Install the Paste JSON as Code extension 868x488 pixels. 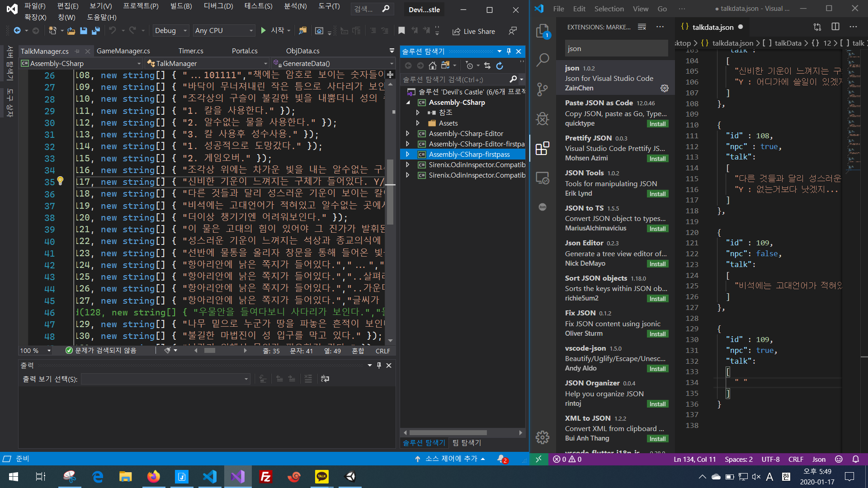click(657, 124)
